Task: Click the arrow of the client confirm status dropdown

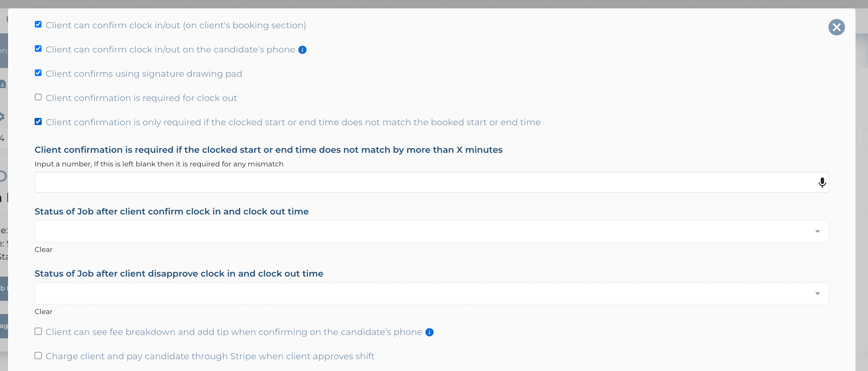Action: (817, 231)
